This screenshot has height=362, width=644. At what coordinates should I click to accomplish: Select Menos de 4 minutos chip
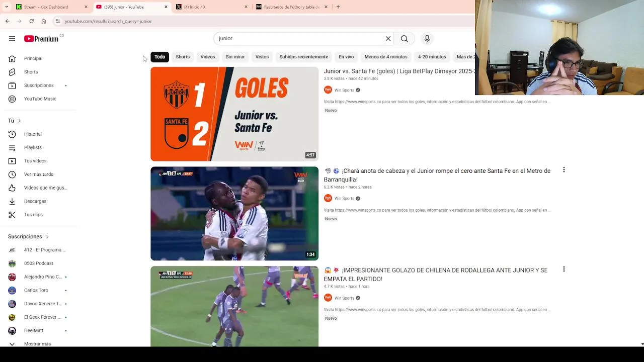(386, 57)
